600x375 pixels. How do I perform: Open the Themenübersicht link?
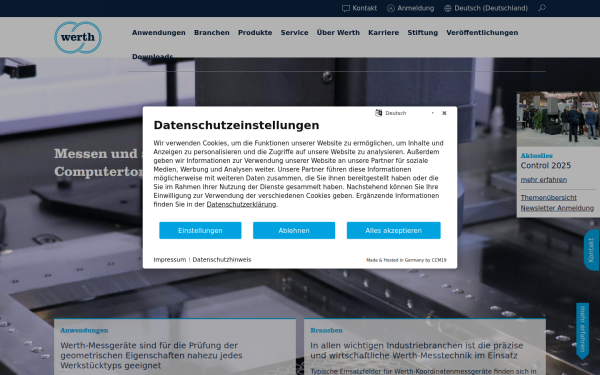pos(549,198)
